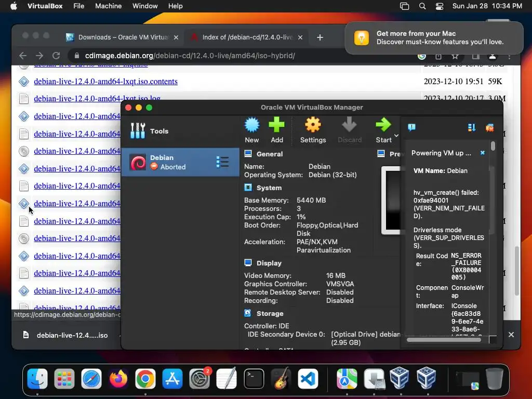Click the address bar lock icon
Image resolution: width=532 pixels, height=399 pixels.
point(77,56)
